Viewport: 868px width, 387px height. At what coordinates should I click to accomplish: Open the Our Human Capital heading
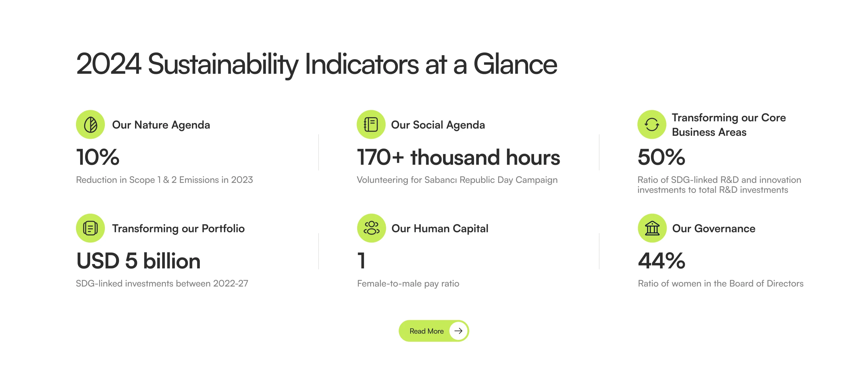pos(440,229)
